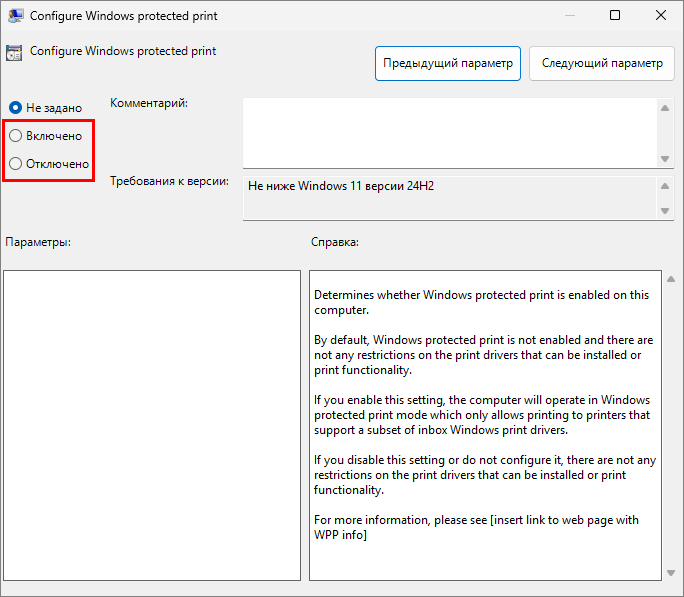The image size is (684, 597).
Task: Click comment box scroll down arrow
Action: point(665,159)
